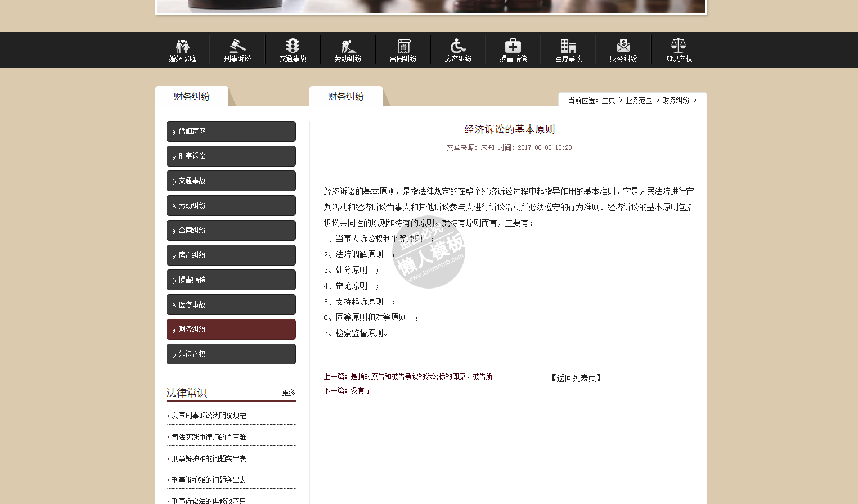The height and width of the screenshot is (504, 858).
Task: Open the 医疗事故 hospital building icon
Action: (x=568, y=46)
